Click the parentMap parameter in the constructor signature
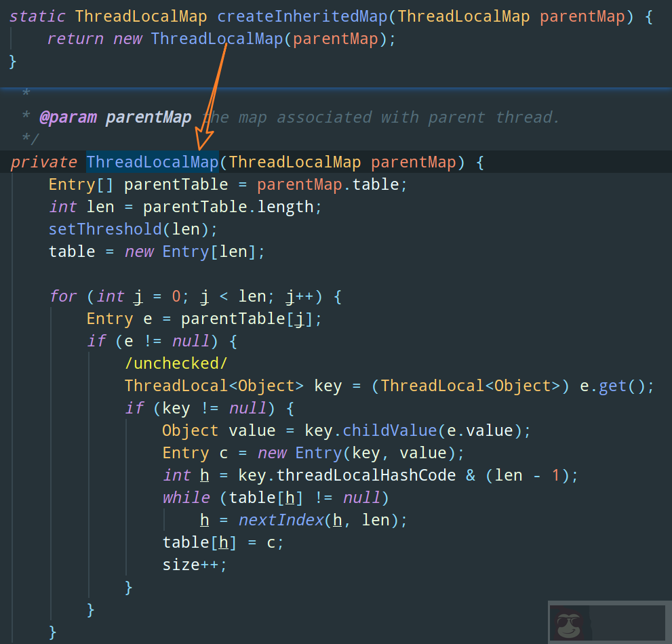672x644 pixels. click(x=413, y=162)
